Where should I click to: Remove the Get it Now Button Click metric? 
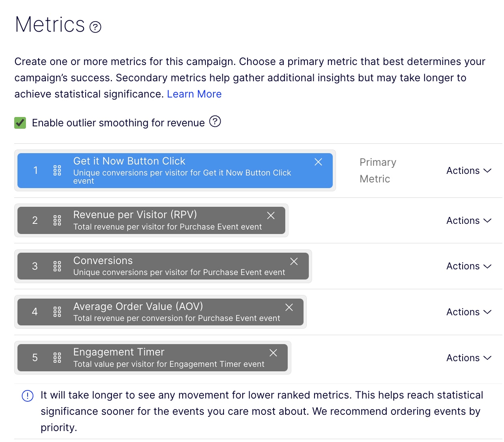click(x=318, y=162)
